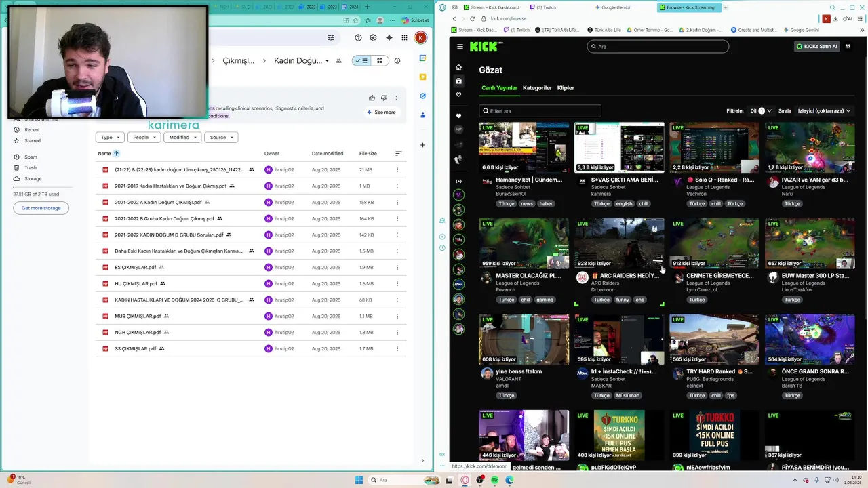Open the ARC RAIDERS HEDİY... stream thumbnail
868x488 pixels.
click(x=619, y=243)
